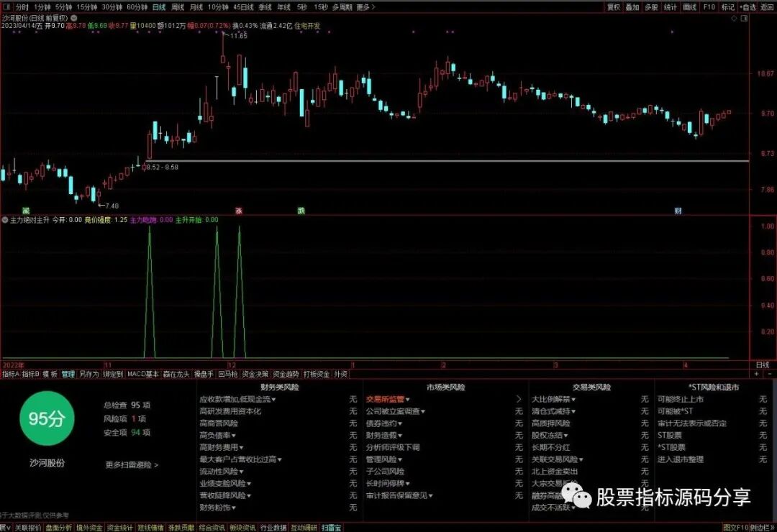Click the 复权 toolbar button
Screen dimensions: 777x532
pos(614,7)
